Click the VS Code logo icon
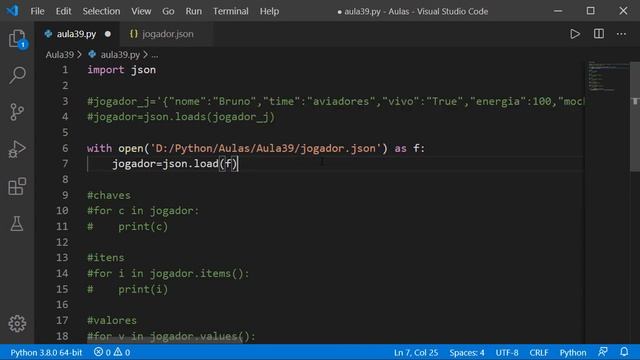The height and width of the screenshot is (360, 640). pyautogui.click(x=12, y=11)
